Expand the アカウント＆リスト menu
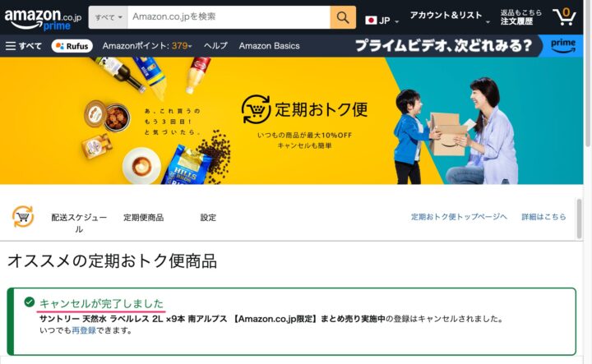592x364 pixels. click(450, 16)
